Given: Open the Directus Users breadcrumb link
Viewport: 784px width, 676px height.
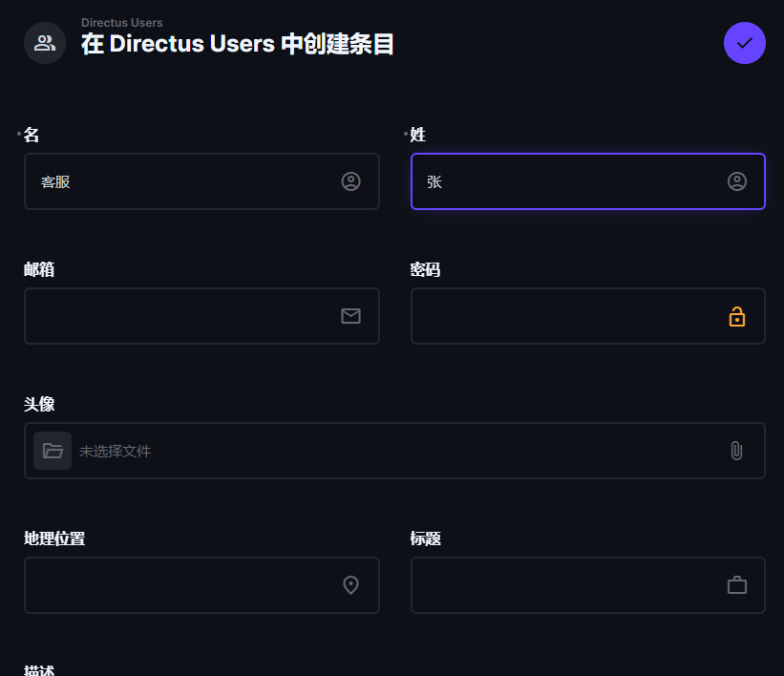Looking at the screenshot, I should [x=122, y=23].
